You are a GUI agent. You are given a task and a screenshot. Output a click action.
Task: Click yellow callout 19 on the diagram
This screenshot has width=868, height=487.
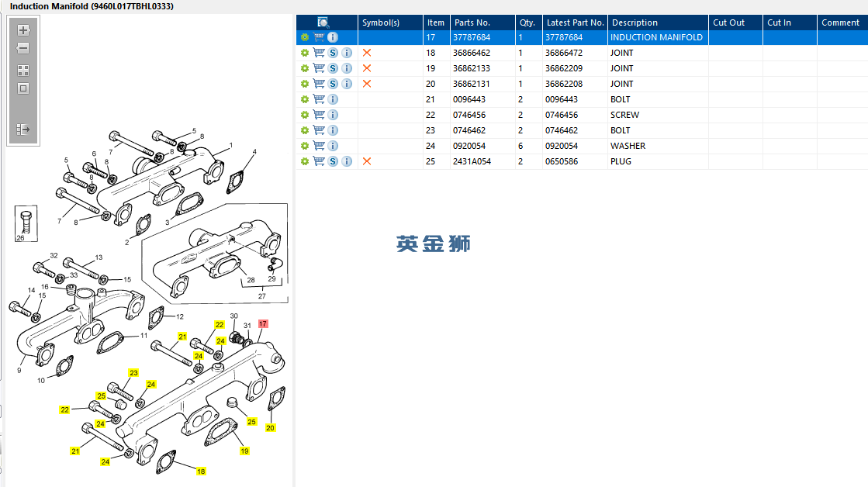coord(244,451)
